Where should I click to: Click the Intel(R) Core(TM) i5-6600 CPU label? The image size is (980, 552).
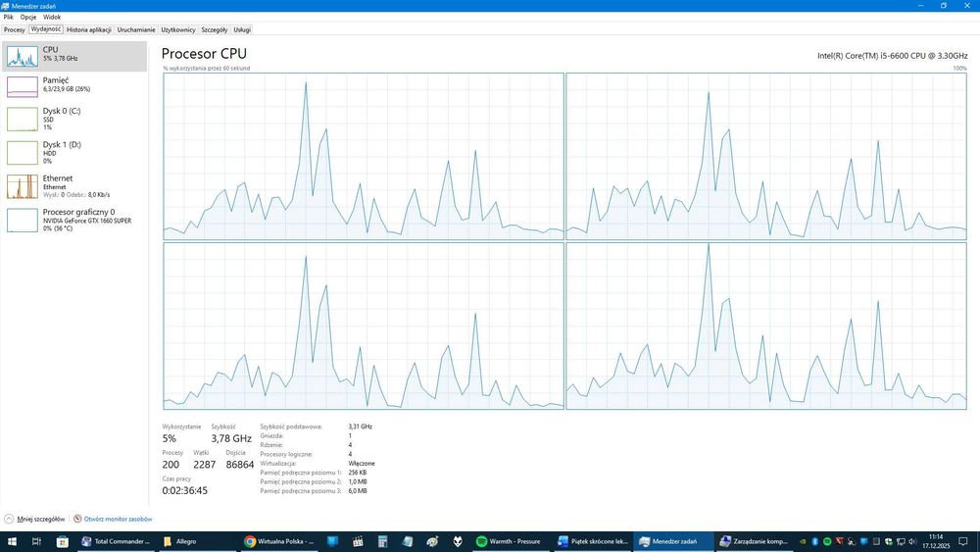point(893,56)
